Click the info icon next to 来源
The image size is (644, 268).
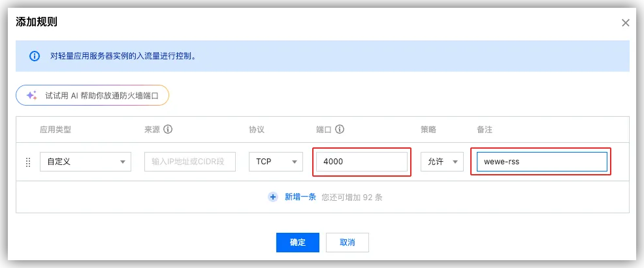(168, 130)
